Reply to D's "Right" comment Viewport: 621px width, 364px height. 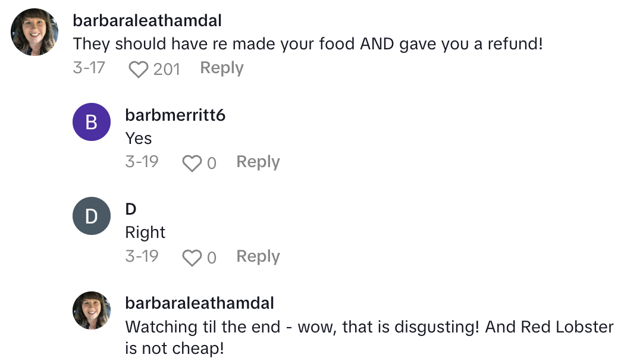point(258,256)
